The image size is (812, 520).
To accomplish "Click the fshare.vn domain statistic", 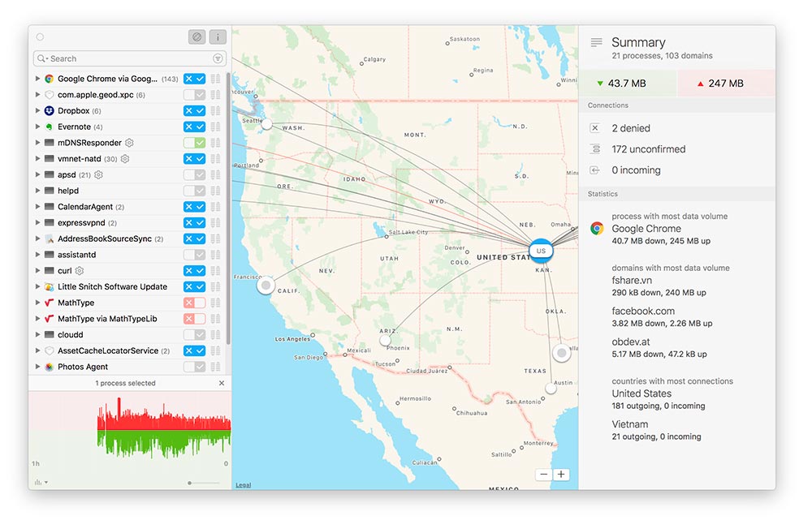I will coord(659,286).
